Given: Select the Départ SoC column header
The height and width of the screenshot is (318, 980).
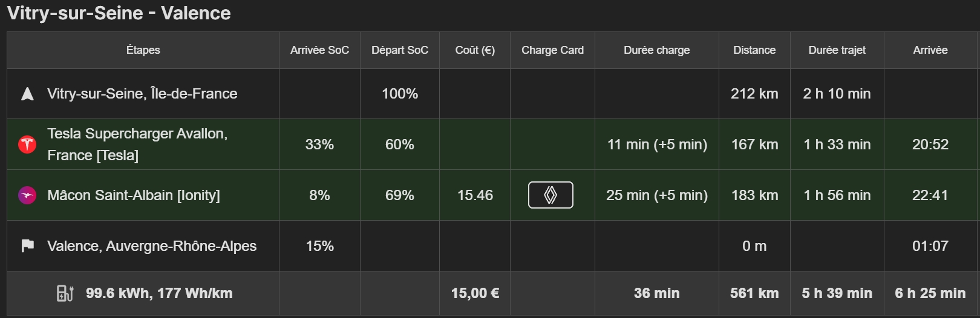Looking at the screenshot, I should 400,50.
